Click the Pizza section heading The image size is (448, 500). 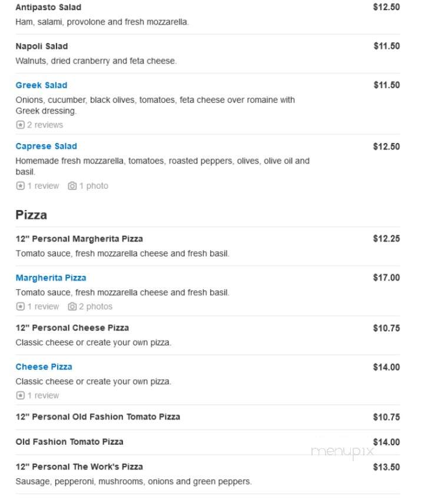pos(31,215)
